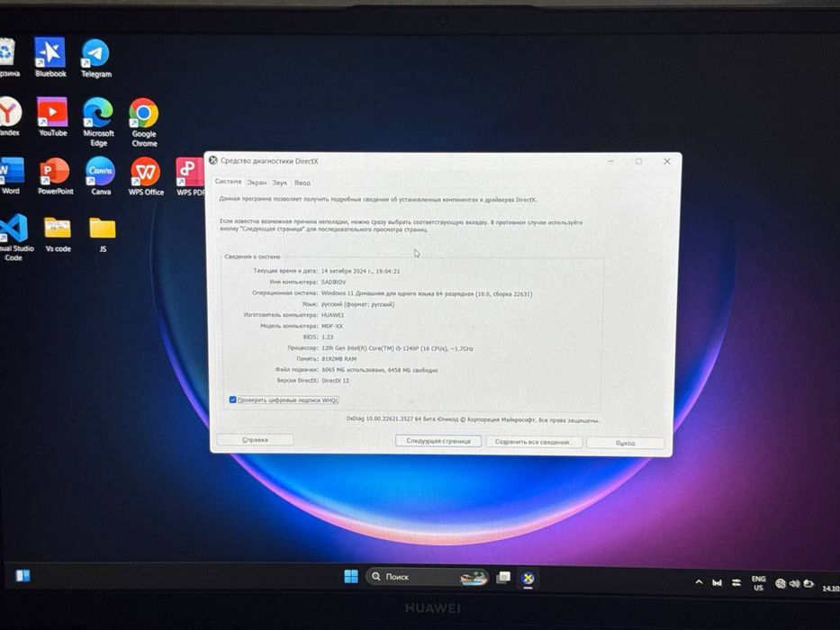840x630 pixels.
Task: Open the network globe tray icon
Action: click(780, 583)
